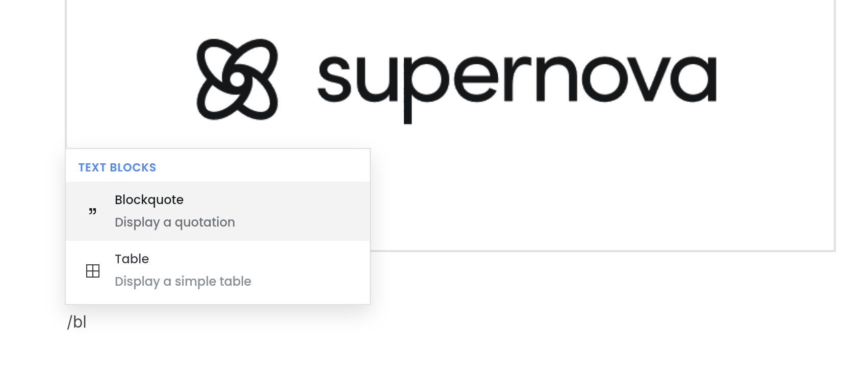868x373 pixels.
Task: Click blank right side of Blockquote row
Action: (x=306, y=211)
